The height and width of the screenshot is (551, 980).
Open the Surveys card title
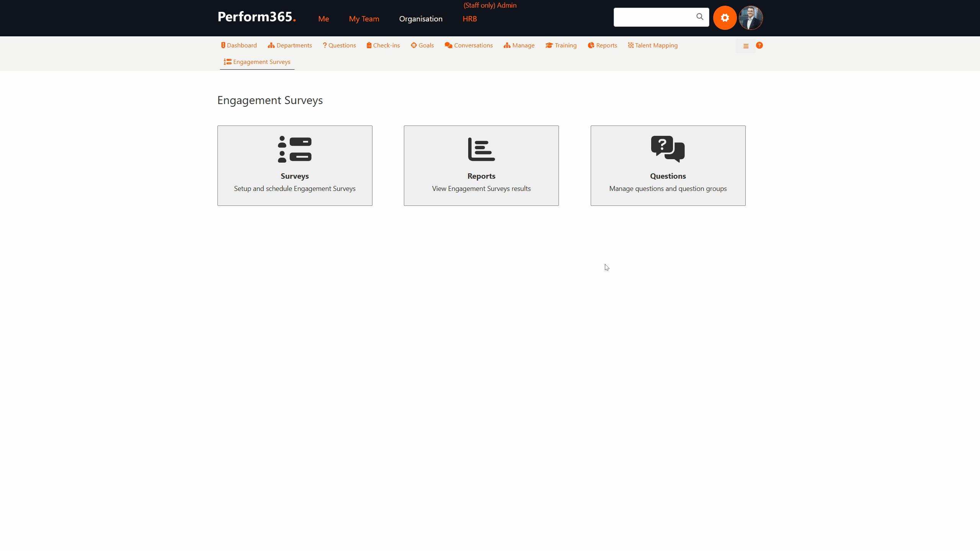click(x=295, y=176)
